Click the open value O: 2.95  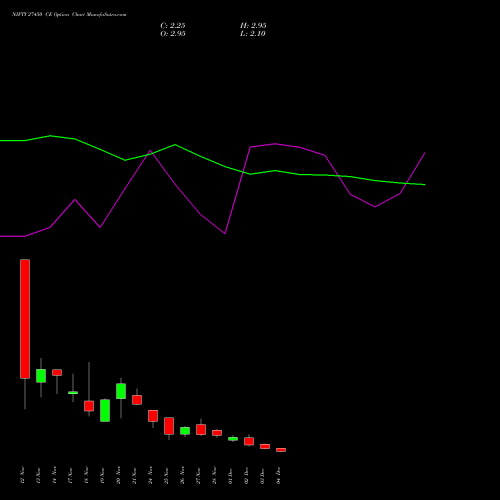(173, 33)
